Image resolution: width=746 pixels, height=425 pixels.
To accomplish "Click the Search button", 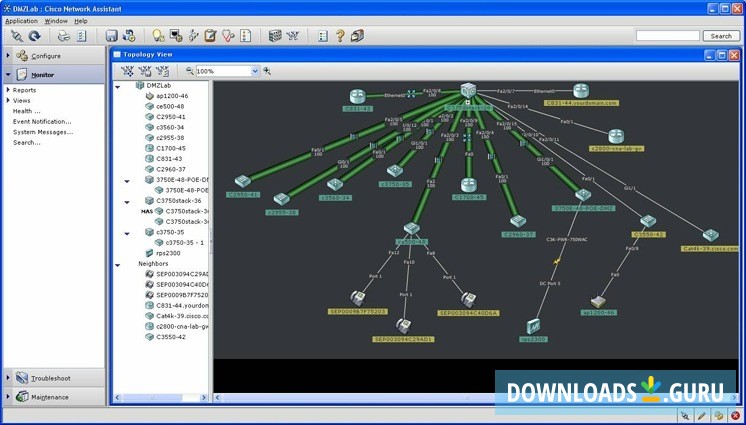I will click(x=721, y=36).
